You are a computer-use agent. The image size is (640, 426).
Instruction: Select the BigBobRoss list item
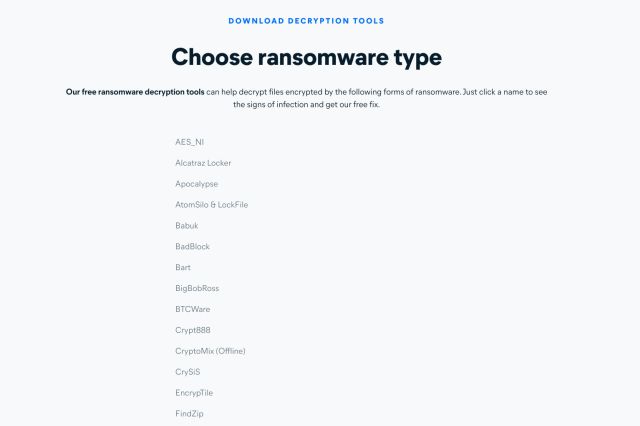click(197, 288)
